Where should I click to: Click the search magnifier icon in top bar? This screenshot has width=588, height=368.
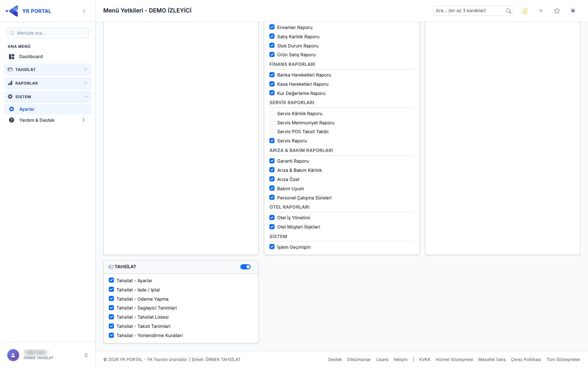point(508,11)
